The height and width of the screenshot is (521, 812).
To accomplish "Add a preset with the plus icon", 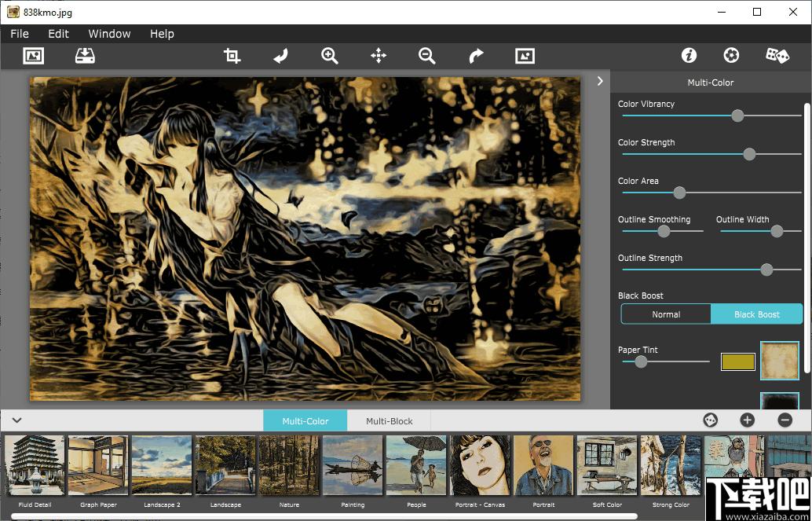I will point(748,420).
